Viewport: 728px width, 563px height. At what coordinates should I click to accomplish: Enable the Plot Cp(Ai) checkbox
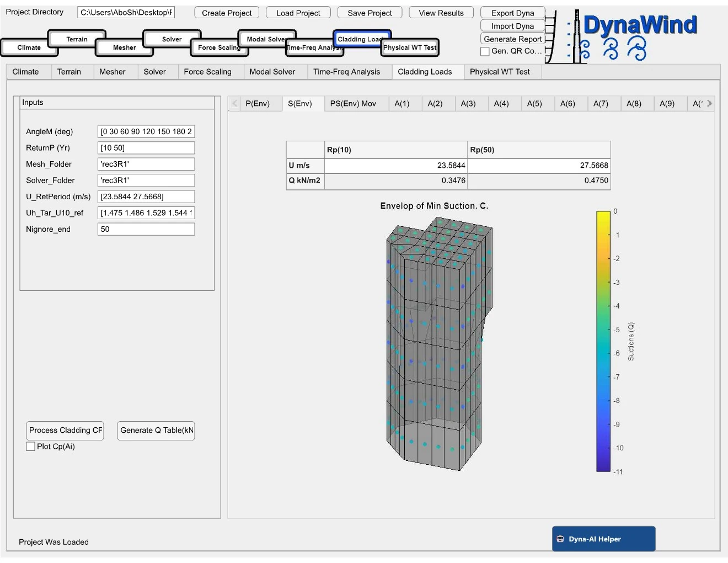[30, 446]
